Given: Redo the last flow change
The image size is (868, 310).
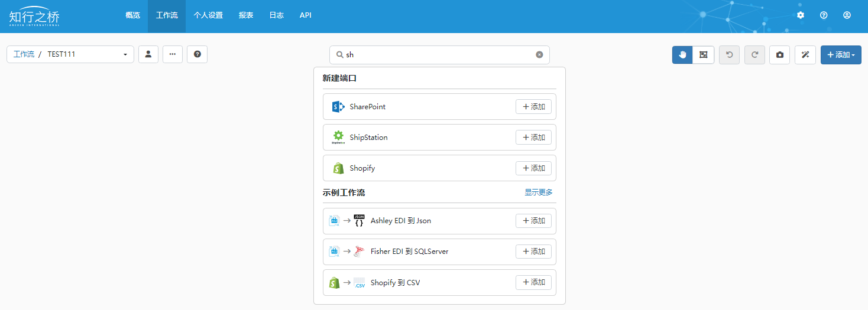Looking at the screenshot, I should click(754, 55).
